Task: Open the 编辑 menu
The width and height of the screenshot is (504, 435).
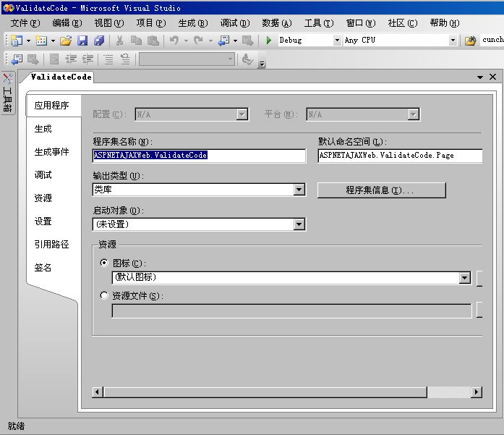Action: click(67, 23)
